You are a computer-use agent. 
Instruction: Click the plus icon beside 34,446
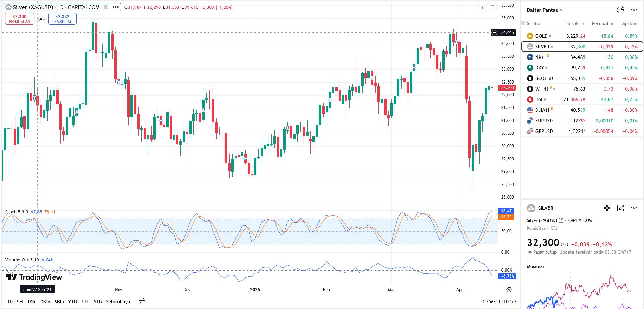494,32
